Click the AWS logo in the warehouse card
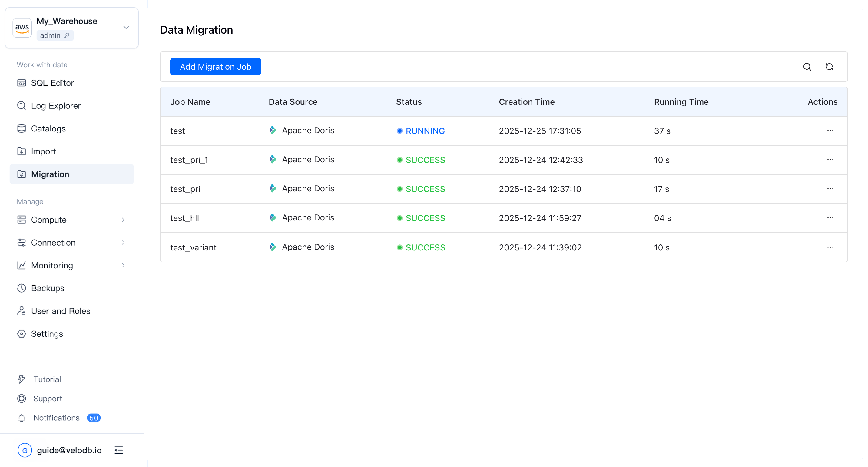 pyautogui.click(x=22, y=28)
